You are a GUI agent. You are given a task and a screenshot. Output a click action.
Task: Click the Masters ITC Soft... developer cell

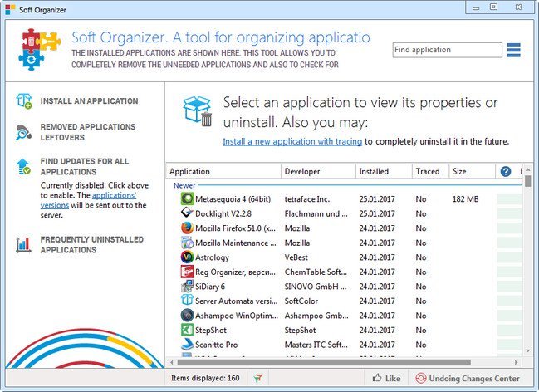click(316, 345)
